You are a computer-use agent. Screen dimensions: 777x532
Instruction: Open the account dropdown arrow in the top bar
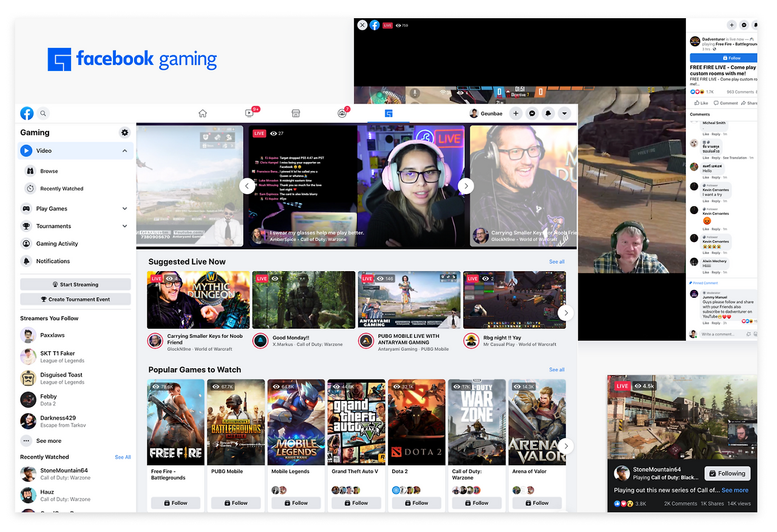565,113
